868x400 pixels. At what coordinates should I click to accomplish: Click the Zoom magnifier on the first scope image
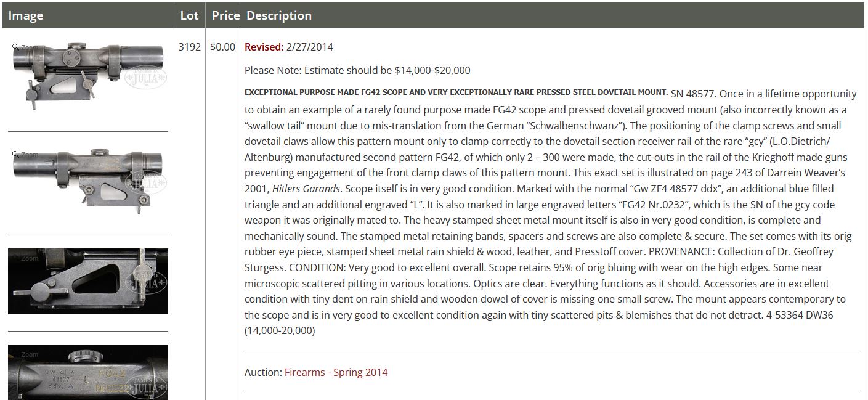(17, 47)
